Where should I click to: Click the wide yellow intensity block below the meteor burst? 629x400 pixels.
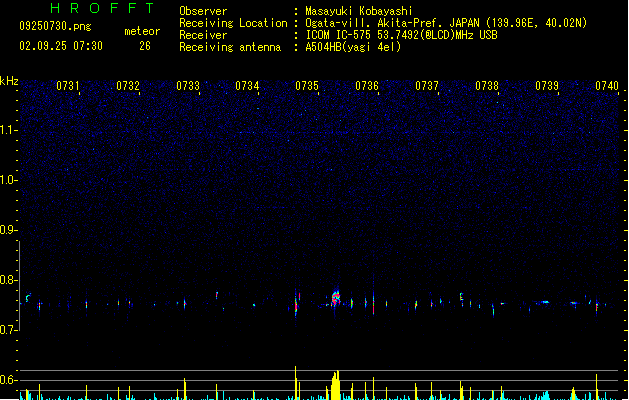click(336, 386)
